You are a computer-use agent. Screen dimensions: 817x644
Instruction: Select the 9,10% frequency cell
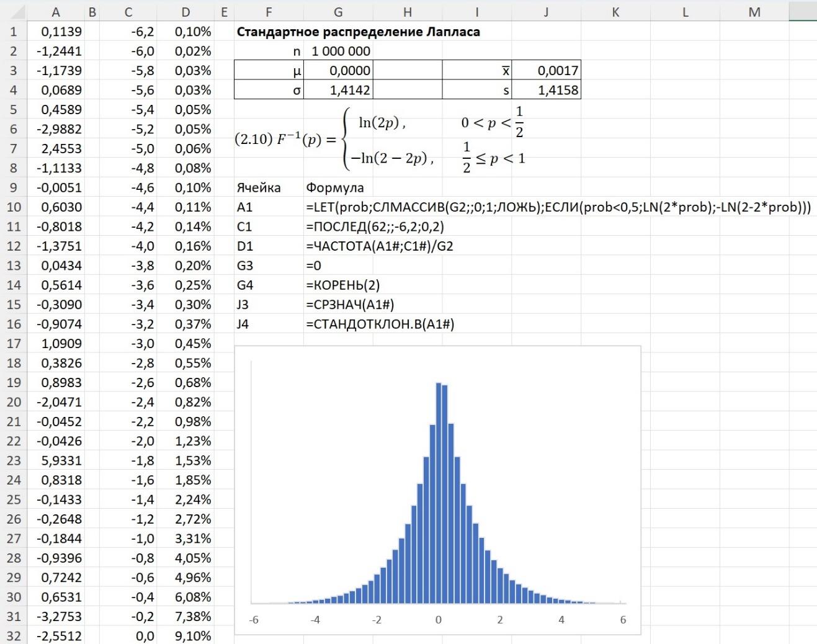(186, 636)
